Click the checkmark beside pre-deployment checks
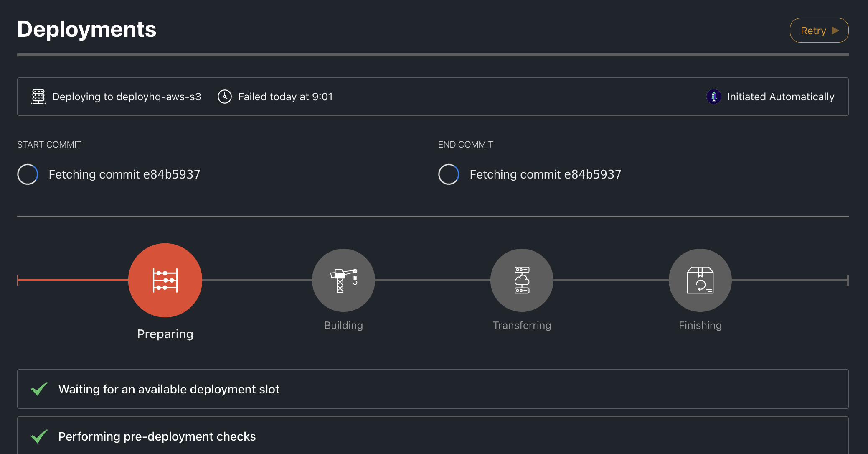This screenshot has height=454, width=868. 38,436
